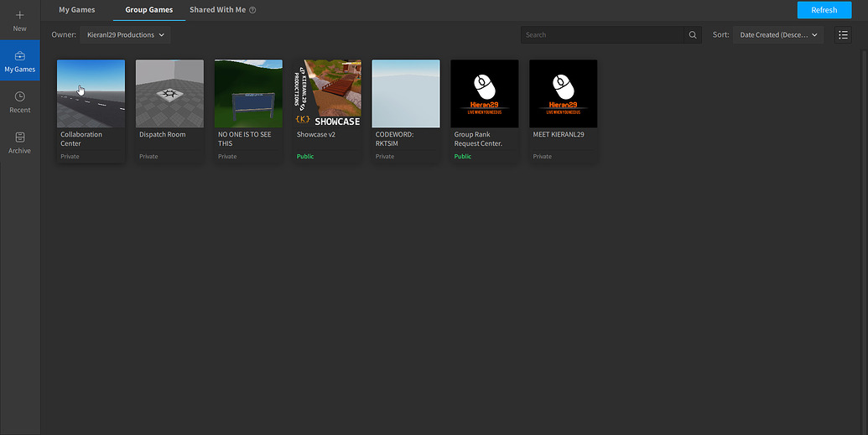Click NO ONE IS TO SEE THIS title

point(245,139)
